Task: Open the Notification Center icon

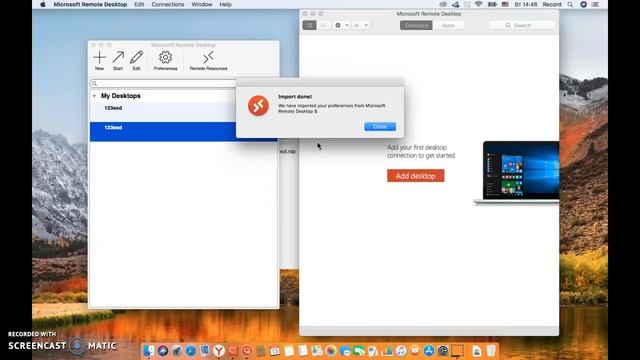Action: click(595, 4)
